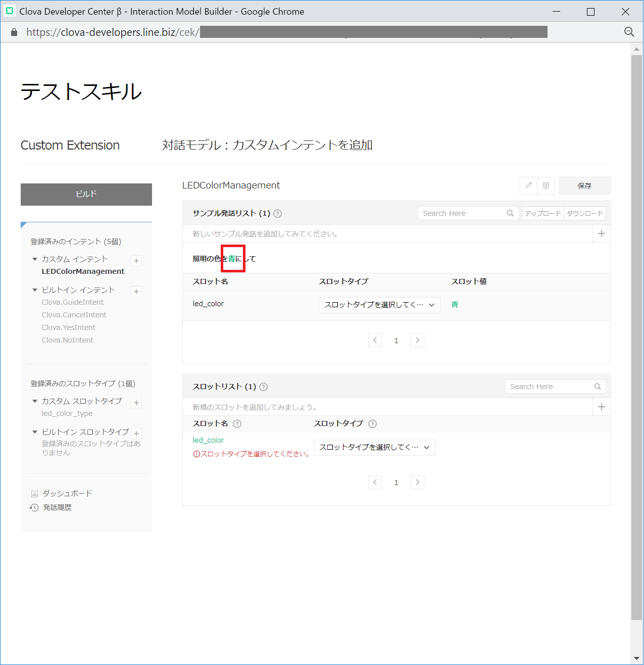Open ダッシュボード from the sidebar
The width and height of the screenshot is (644, 665).
pos(67,493)
